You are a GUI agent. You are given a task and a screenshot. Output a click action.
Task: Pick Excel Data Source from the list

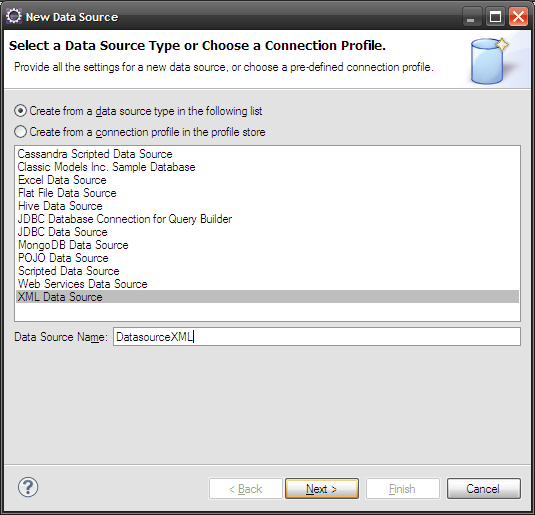coord(62,180)
